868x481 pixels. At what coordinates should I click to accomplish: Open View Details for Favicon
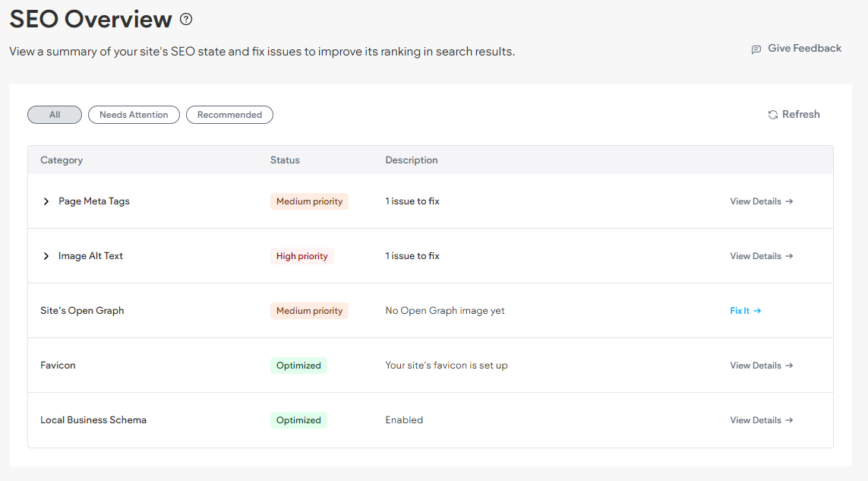pyautogui.click(x=755, y=365)
